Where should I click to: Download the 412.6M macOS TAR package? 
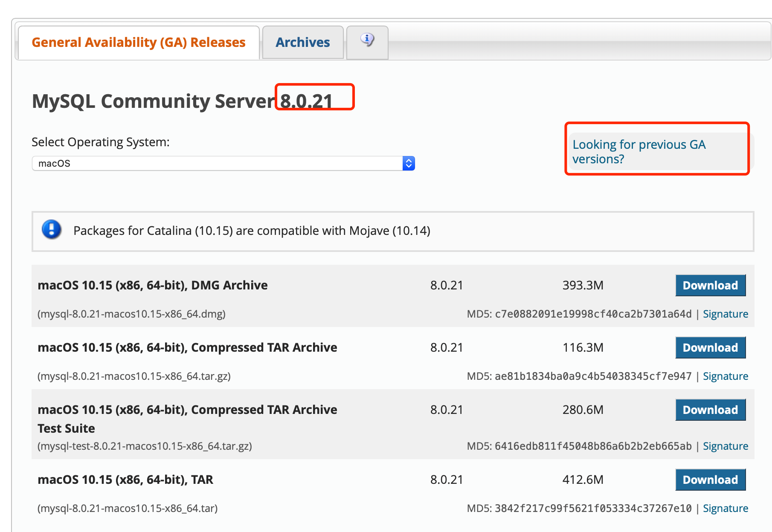711,480
